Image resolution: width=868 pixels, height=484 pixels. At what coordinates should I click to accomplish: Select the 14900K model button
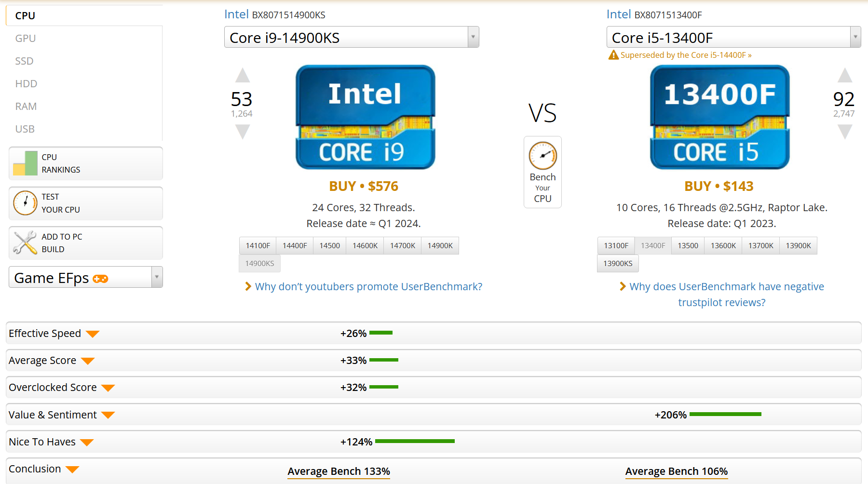(x=440, y=245)
